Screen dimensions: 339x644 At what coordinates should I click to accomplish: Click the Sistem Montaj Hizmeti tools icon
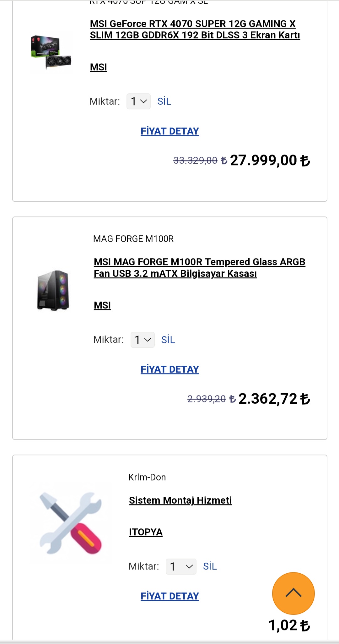click(71, 523)
